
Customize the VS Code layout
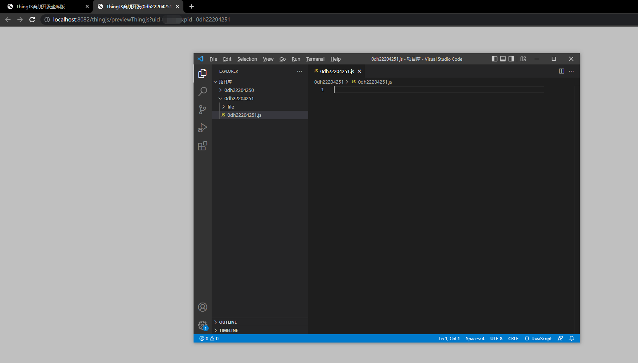pyautogui.click(x=523, y=59)
